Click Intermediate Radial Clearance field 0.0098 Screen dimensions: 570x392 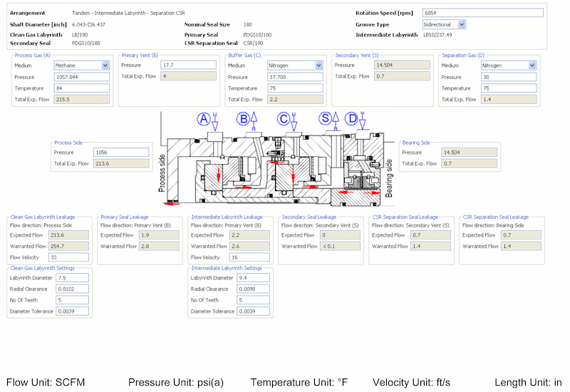(x=254, y=289)
